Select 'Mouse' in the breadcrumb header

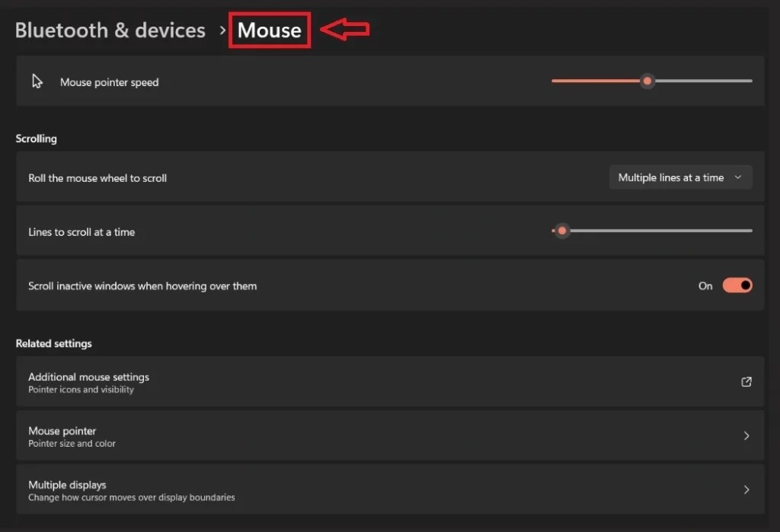pos(269,30)
